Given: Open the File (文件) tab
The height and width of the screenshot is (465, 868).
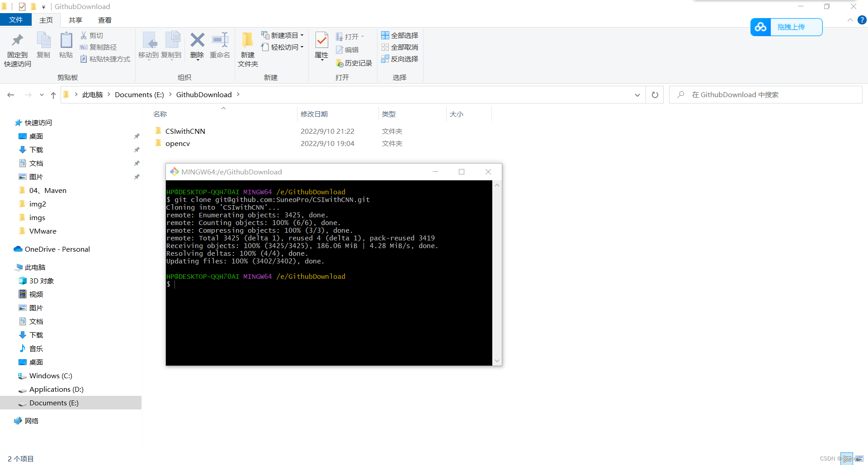Looking at the screenshot, I should 16,20.
